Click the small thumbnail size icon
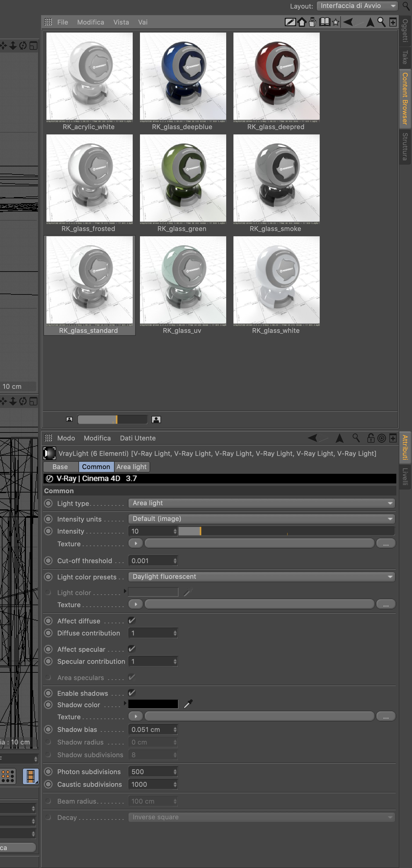This screenshot has width=412, height=868. (x=69, y=420)
